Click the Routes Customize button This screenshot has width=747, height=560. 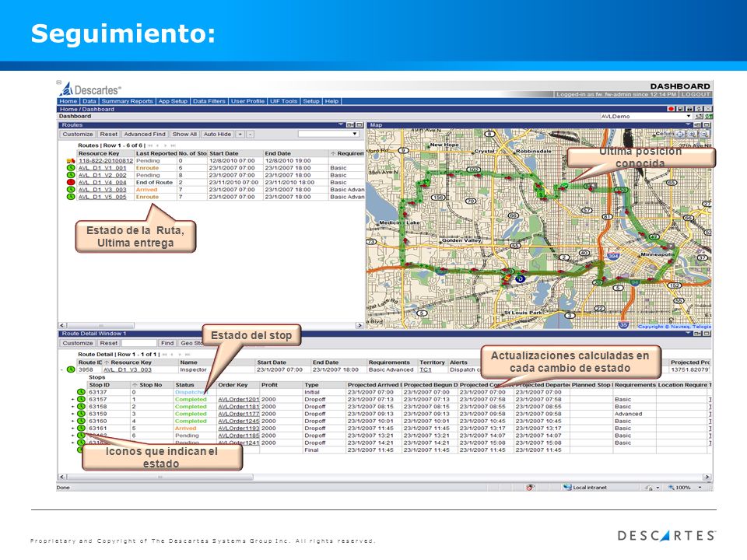[x=78, y=135]
